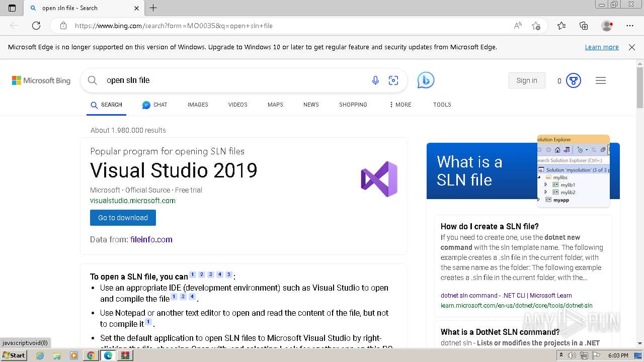
Task: Click the Visual Studio logo image
Action: coord(379,179)
